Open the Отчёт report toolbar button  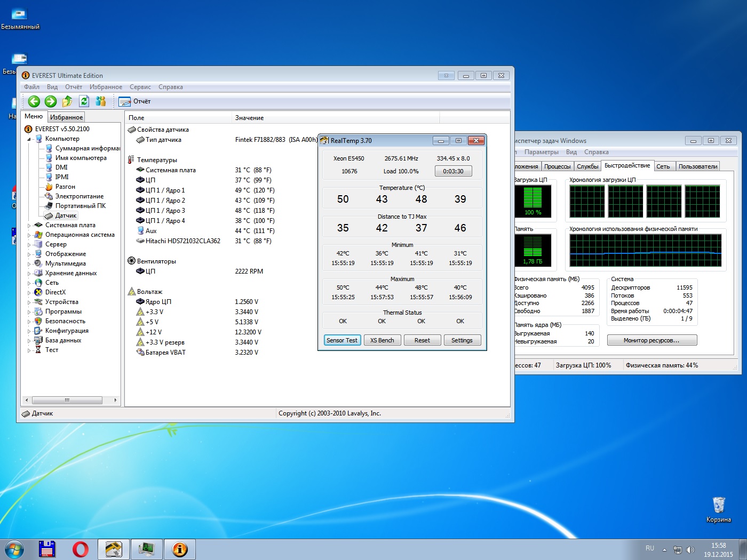click(135, 101)
